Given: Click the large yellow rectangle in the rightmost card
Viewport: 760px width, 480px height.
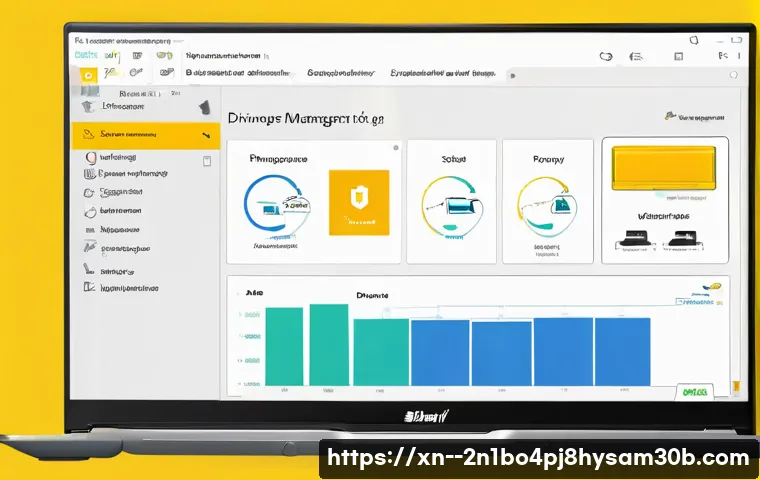Looking at the screenshot, I should click(665, 167).
